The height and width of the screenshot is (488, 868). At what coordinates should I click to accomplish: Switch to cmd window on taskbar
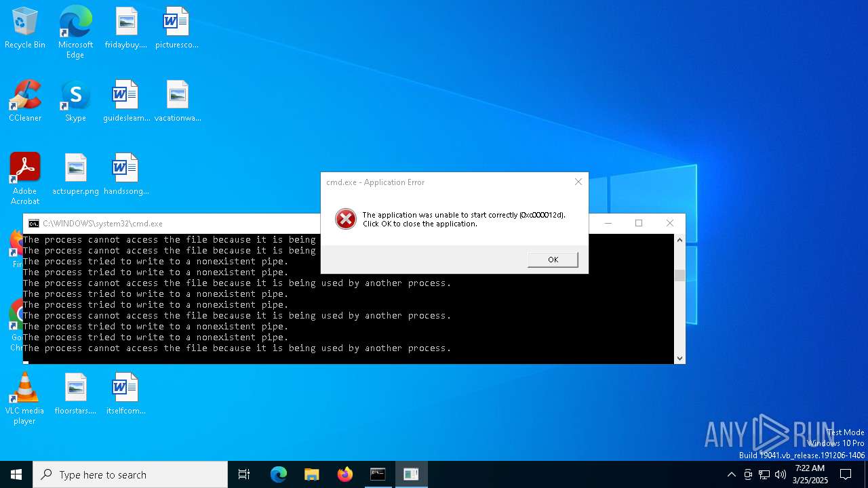point(378,474)
